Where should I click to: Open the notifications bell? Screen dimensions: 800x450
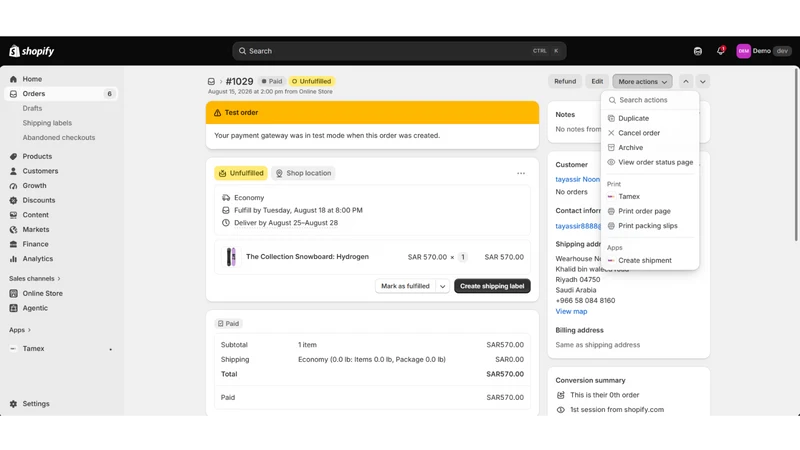click(x=720, y=51)
